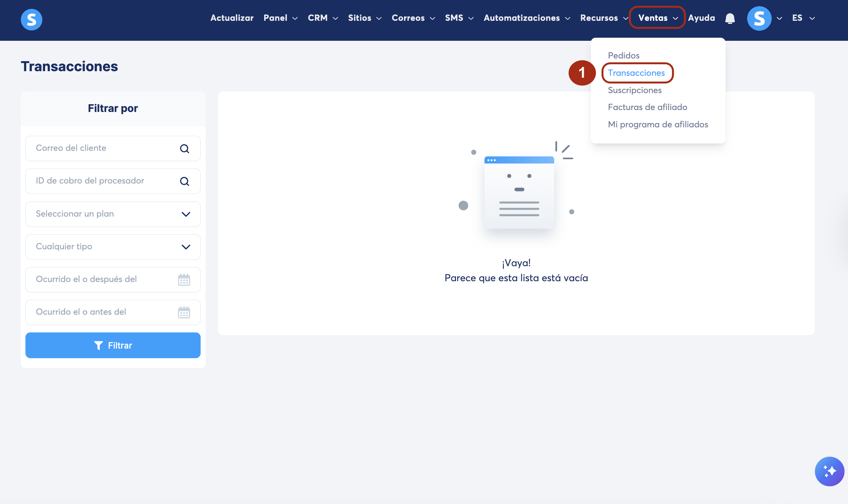
Task: Click the user profile avatar
Action: [x=759, y=18]
